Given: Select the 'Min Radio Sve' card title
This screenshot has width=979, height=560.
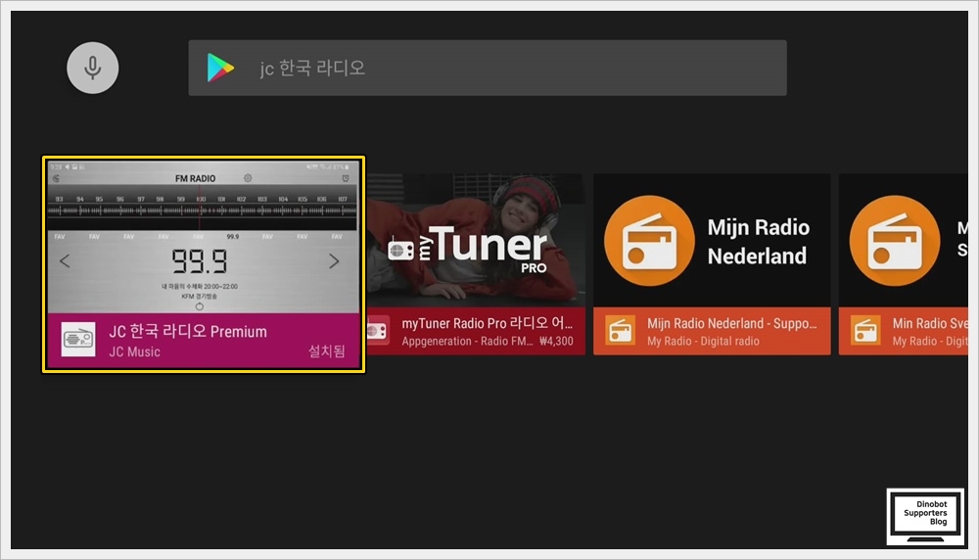Looking at the screenshot, I should tap(930, 323).
